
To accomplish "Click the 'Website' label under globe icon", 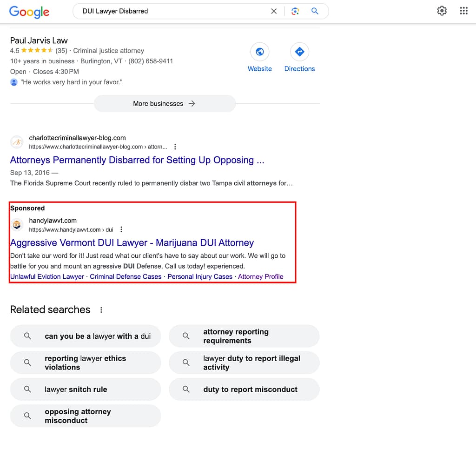I will pyautogui.click(x=259, y=69).
